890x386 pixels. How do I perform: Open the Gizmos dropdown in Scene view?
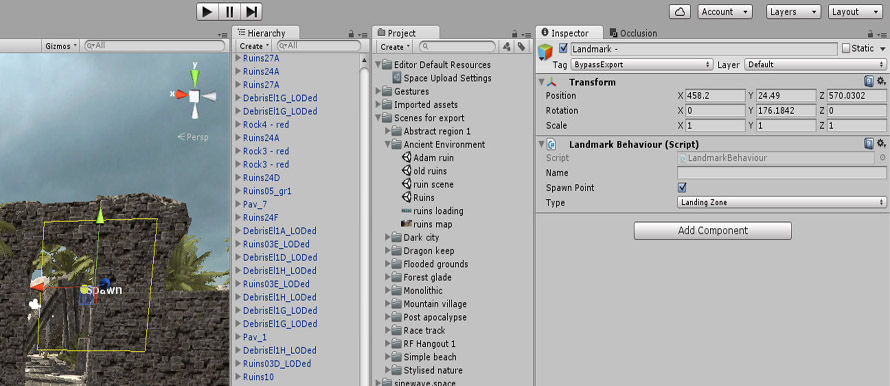point(60,46)
